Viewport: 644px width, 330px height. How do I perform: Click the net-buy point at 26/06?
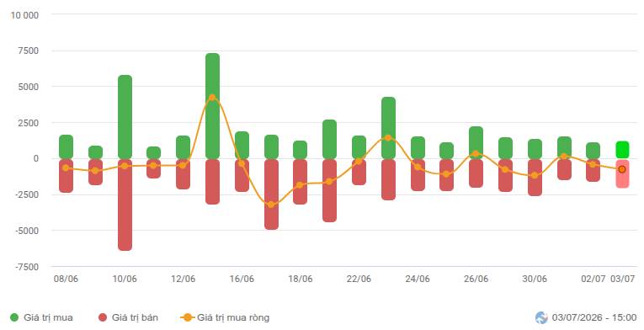coord(476,154)
